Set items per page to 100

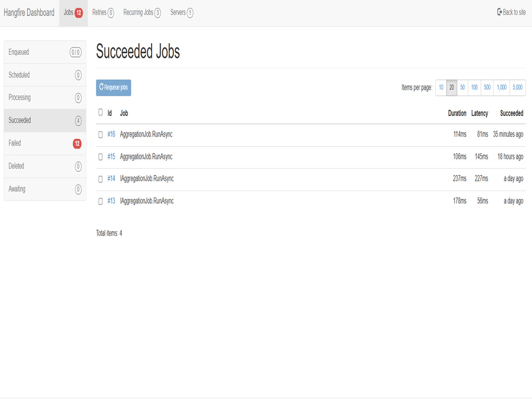[x=475, y=88]
